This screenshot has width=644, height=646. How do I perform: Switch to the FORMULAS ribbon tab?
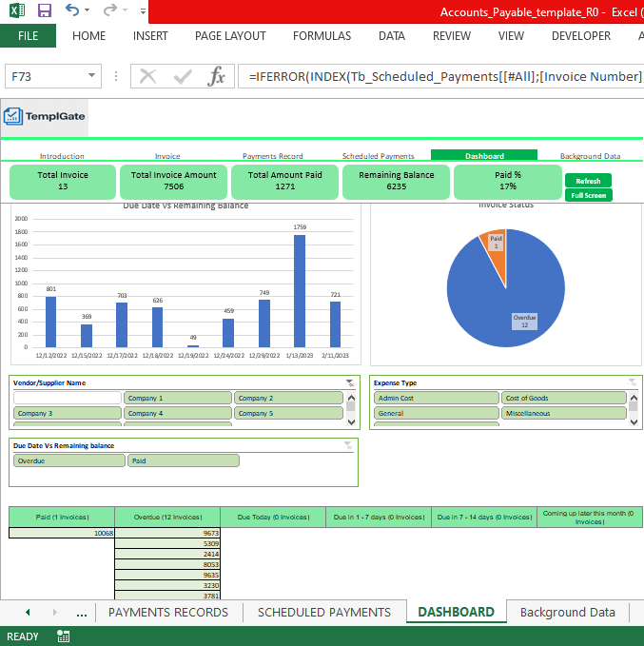322,36
